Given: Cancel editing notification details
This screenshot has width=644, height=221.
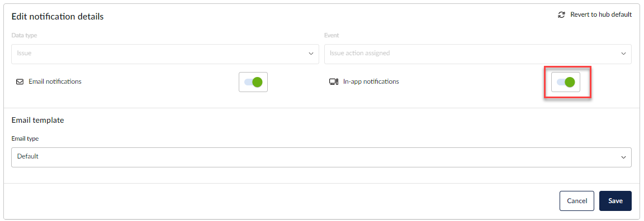Looking at the screenshot, I should (x=577, y=201).
